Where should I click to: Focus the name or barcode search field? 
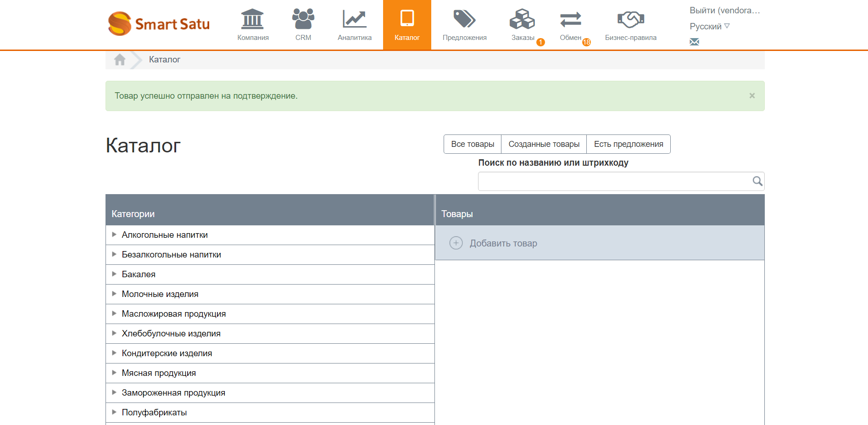[621, 181]
